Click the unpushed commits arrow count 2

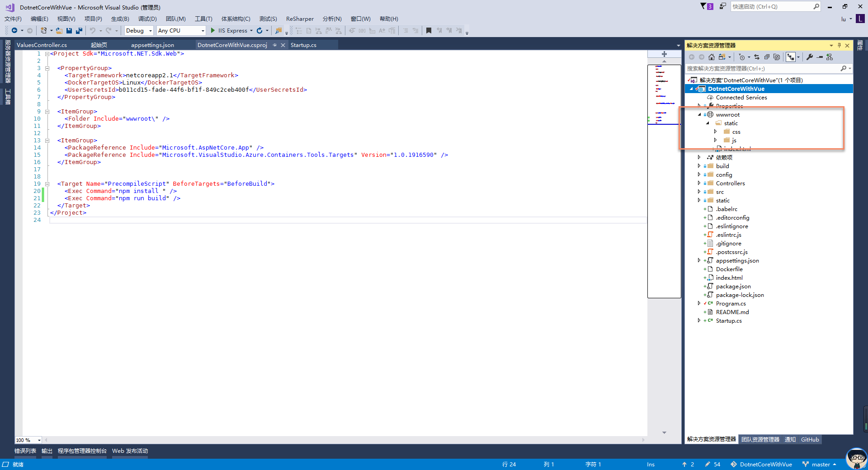(x=688, y=465)
